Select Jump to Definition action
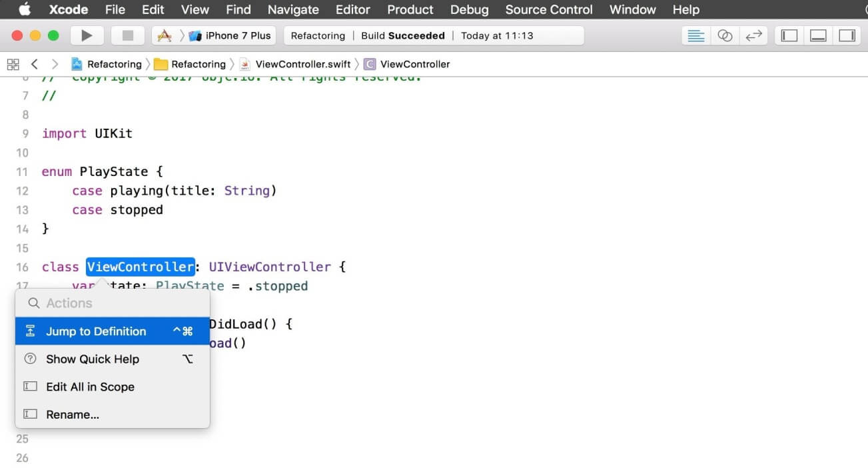868x468 pixels. point(113,331)
